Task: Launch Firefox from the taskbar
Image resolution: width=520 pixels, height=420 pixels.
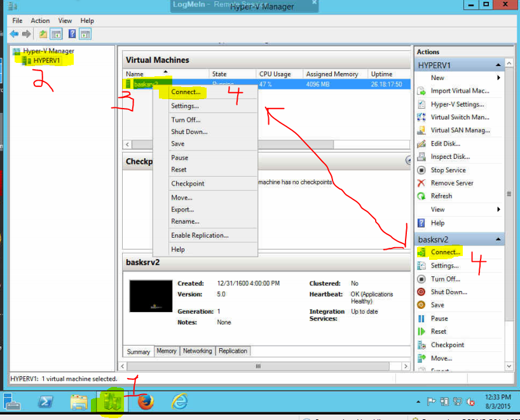Action: [x=146, y=402]
